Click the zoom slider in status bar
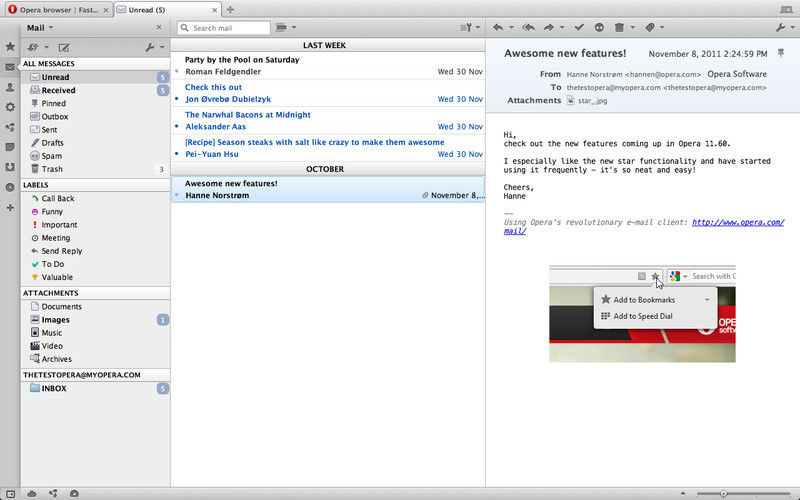 [743, 493]
